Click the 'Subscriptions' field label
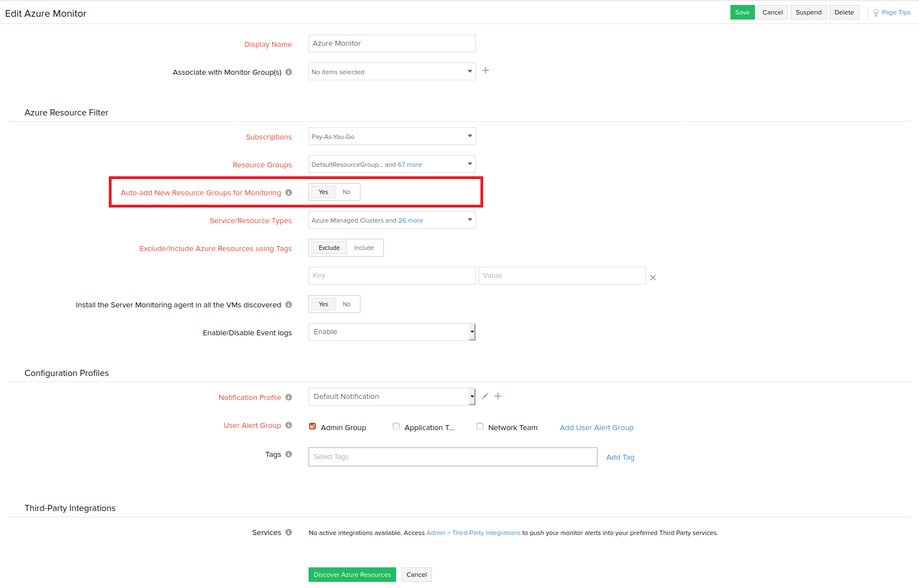 click(269, 137)
